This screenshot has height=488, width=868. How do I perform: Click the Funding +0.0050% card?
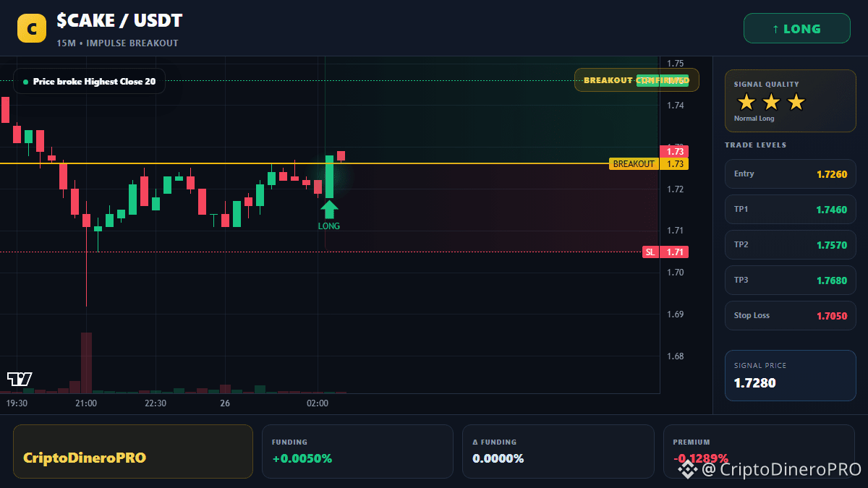(x=357, y=451)
